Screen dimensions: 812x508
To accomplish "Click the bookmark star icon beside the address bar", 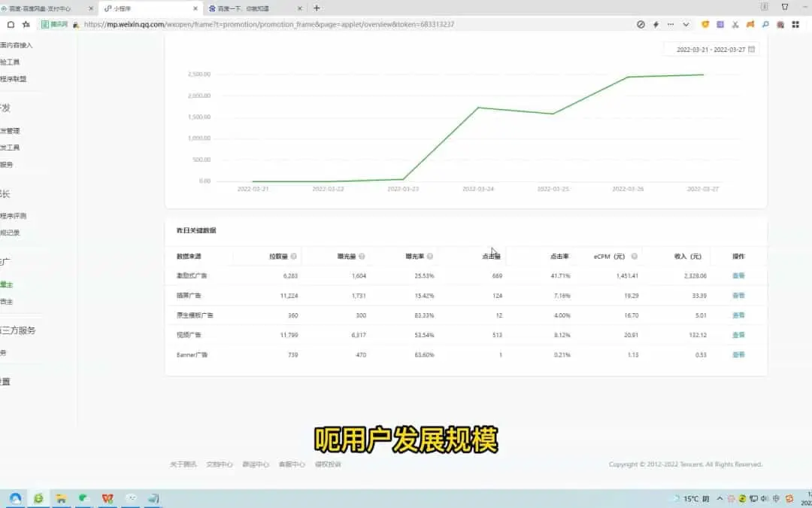I will tap(26, 24).
